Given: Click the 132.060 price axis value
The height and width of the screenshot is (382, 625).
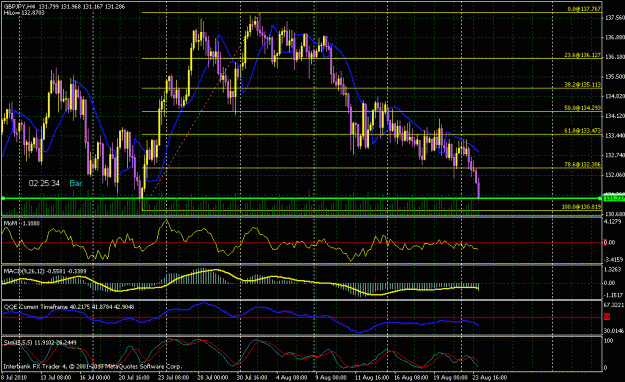Looking at the screenshot, I should [615, 175].
